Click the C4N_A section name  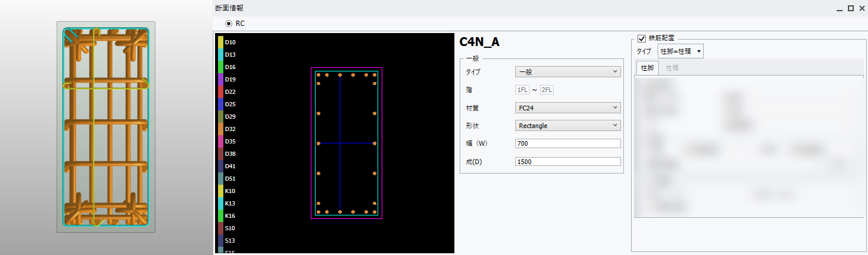pos(479,42)
